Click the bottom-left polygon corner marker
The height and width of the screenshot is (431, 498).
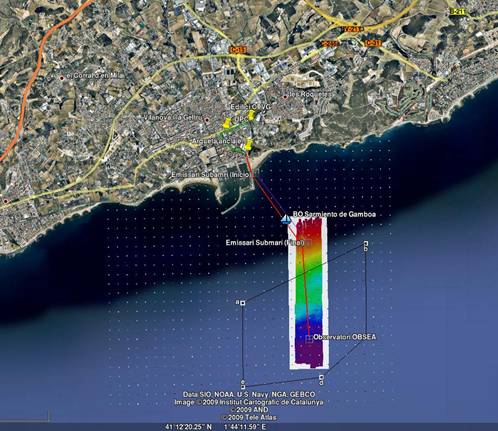click(243, 385)
